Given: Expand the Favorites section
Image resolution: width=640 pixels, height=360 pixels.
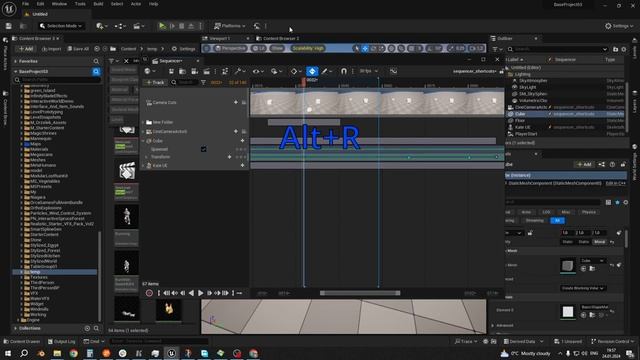Looking at the screenshot, I should click(16, 61).
